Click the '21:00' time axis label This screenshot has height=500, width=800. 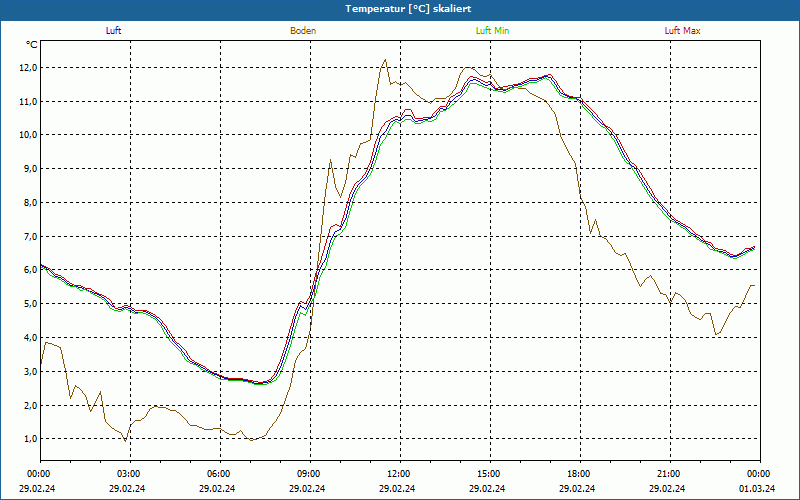pyautogui.click(x=670, y=474)
